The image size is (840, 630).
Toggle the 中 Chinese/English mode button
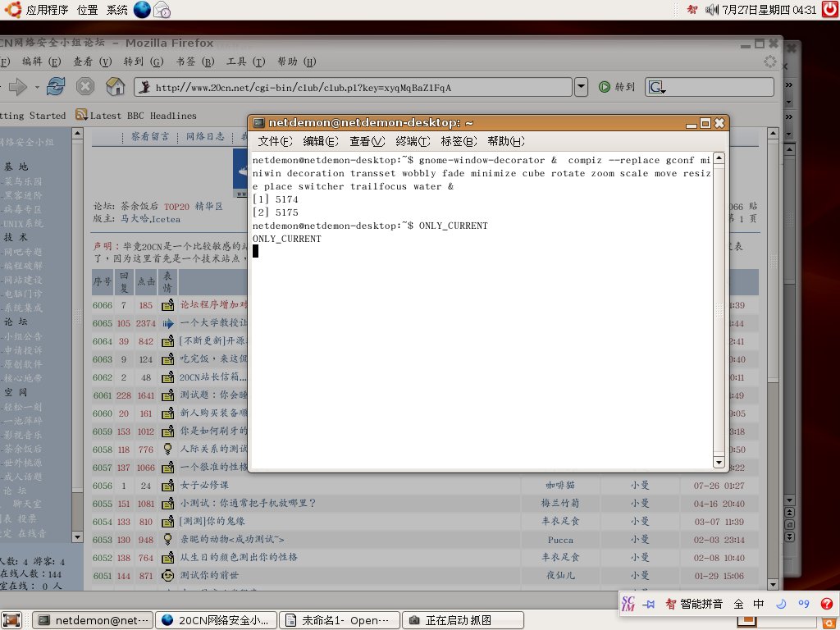pos(759,604)
